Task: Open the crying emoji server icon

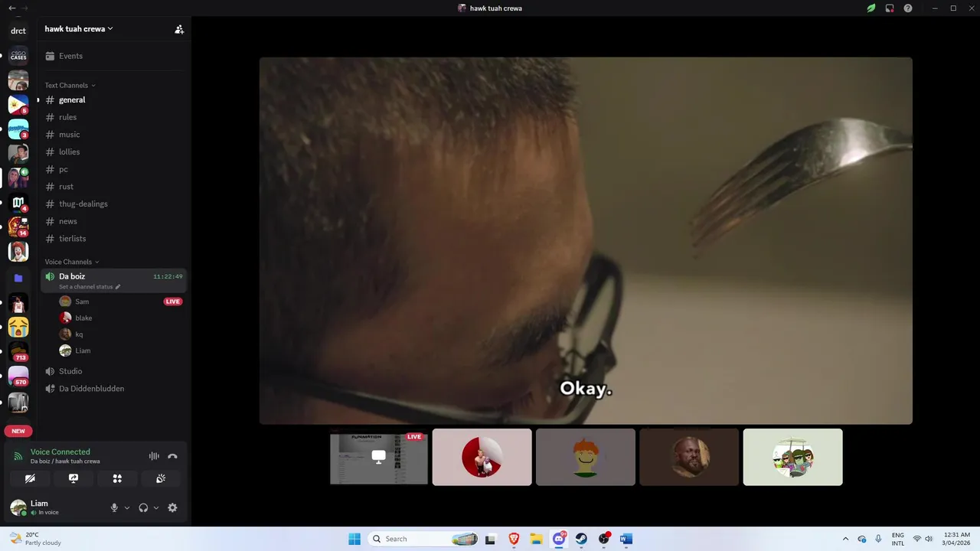Action: [18, 328]
